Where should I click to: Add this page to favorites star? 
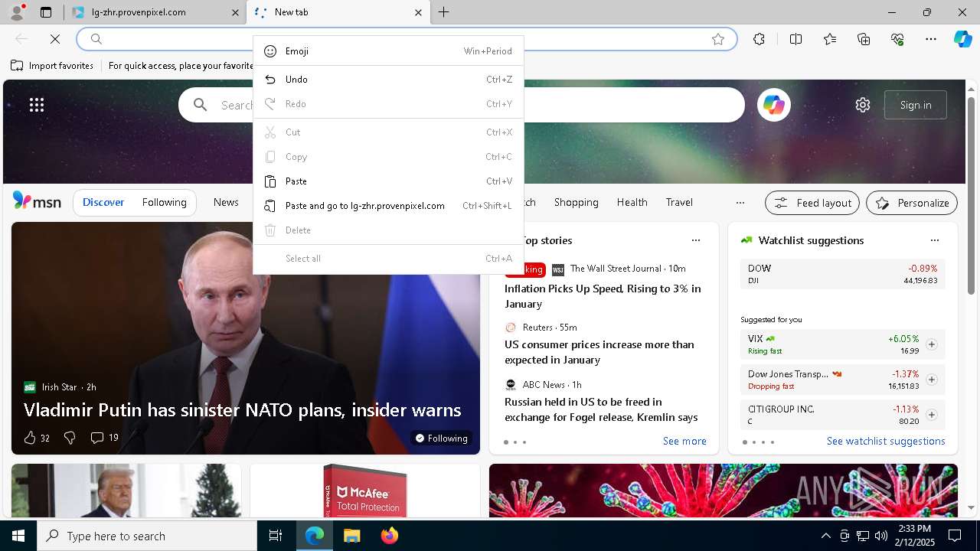pyautogui.click(x=718, y=39)
